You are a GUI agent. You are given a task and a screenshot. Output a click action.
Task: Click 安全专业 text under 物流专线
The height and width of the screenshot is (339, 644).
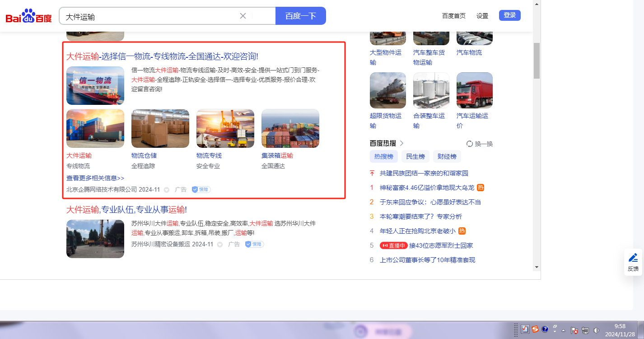[208, 166]
